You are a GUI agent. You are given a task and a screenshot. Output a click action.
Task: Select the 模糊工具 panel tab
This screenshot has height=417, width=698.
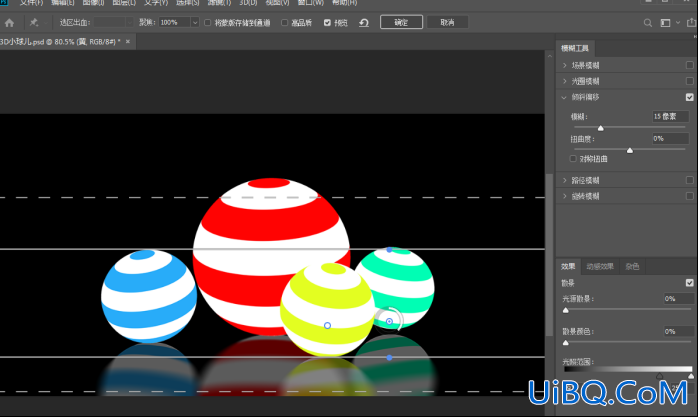coord(575,48)
